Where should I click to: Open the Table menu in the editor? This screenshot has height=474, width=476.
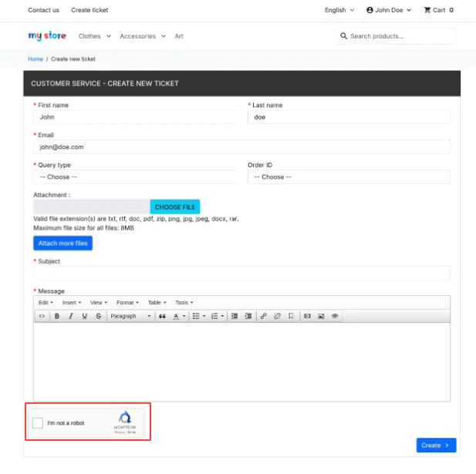coord(157,302)
